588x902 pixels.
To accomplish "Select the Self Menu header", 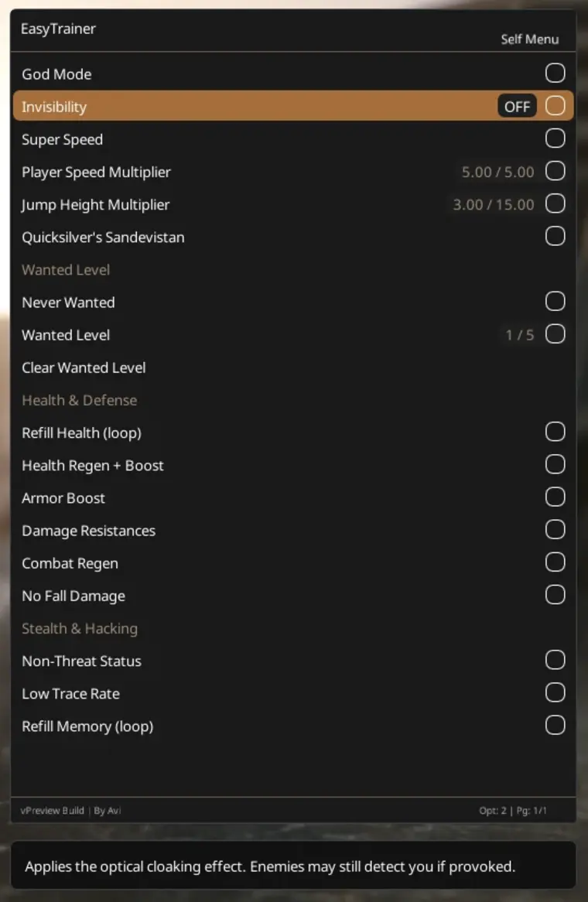I will pos(530,39).
